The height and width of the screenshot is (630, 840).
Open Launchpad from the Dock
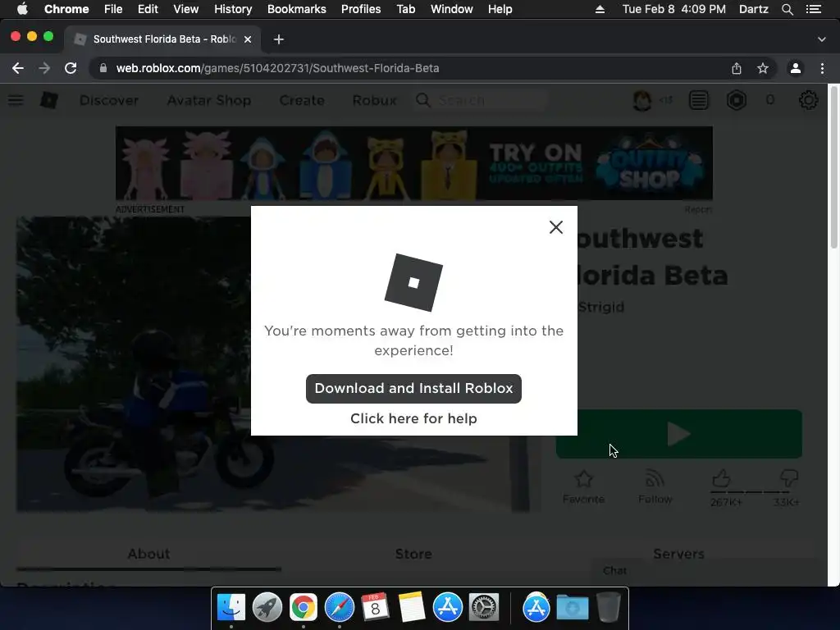coord(267,607)
